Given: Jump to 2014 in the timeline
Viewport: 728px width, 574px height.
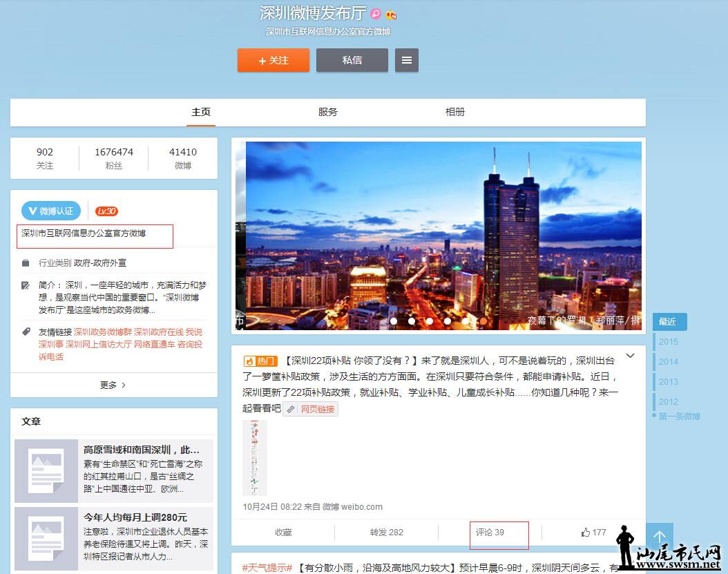Looking at the screenshot, I should [x=668, y=362].
